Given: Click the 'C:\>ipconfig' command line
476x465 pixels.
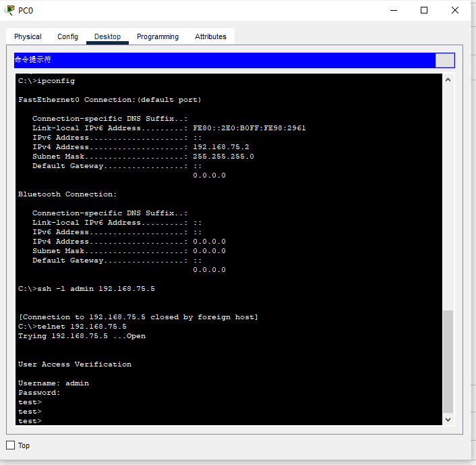Looking at the screenshot, I should coord(47,81).
